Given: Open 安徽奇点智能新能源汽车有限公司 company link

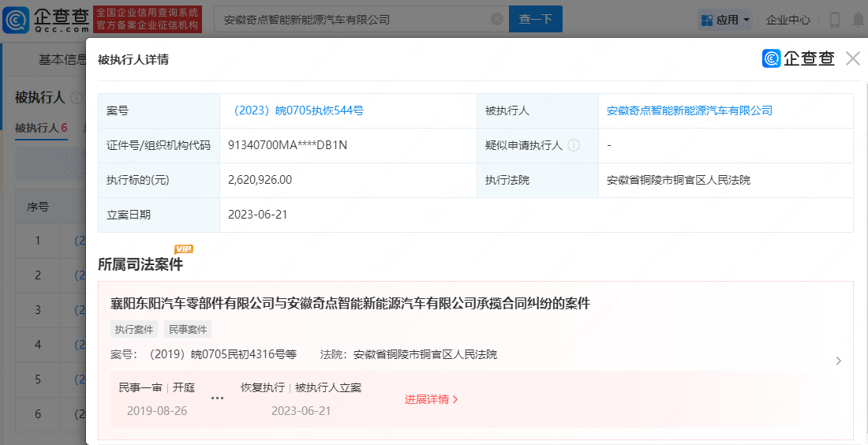Looking at the screenshot, I should point(689,110).
